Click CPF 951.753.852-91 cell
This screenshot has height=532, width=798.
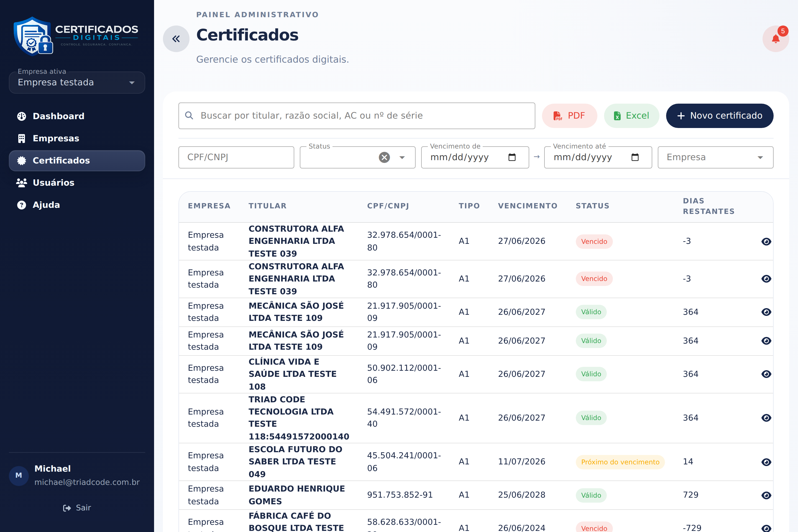click(x=400, y=495)
